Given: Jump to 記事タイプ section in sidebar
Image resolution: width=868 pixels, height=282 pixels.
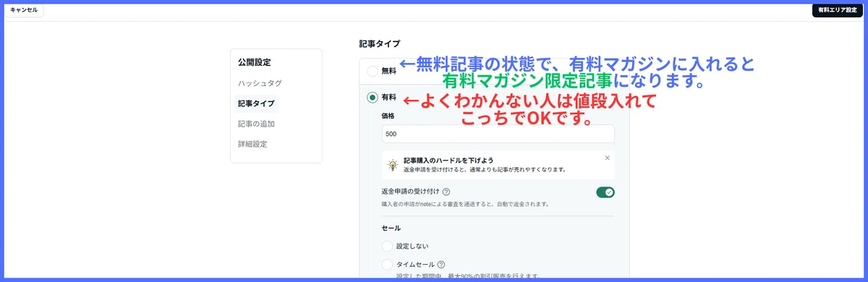Looking at the screenshot, I should (x=256, y=103).
